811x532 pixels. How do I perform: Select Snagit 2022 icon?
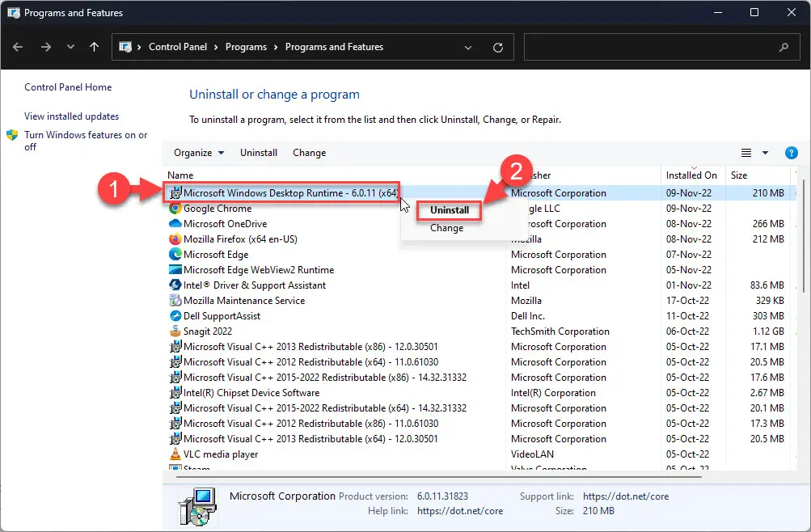click(x=175, y=331)
